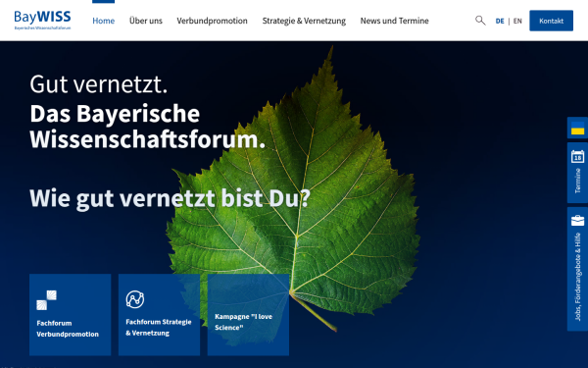588x368 pixels.
Task: Switch language to EN
Action: pos(517,21)
